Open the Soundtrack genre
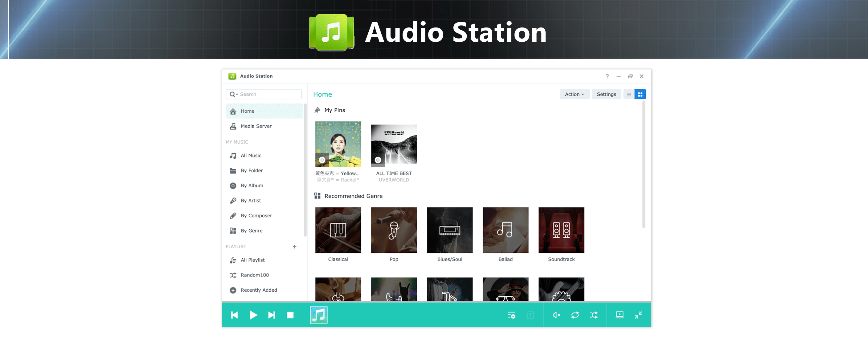Screen dimensions: 868x338 [561, 230]
